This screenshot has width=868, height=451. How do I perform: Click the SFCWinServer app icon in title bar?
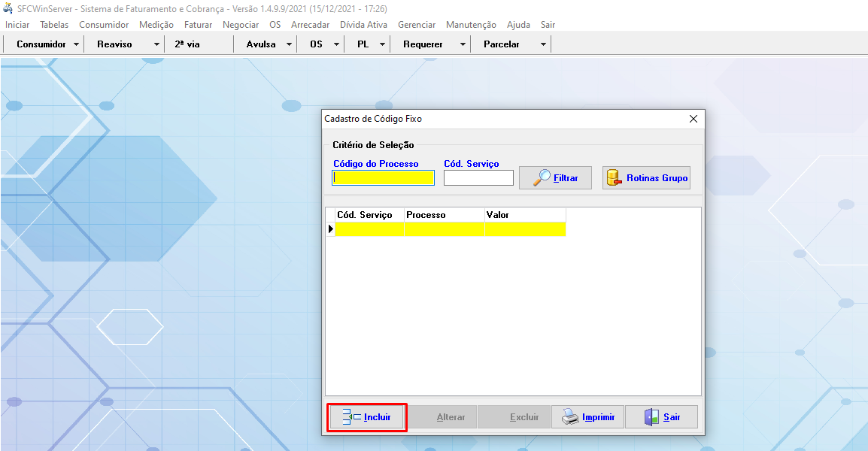click(x=8, y=8)
